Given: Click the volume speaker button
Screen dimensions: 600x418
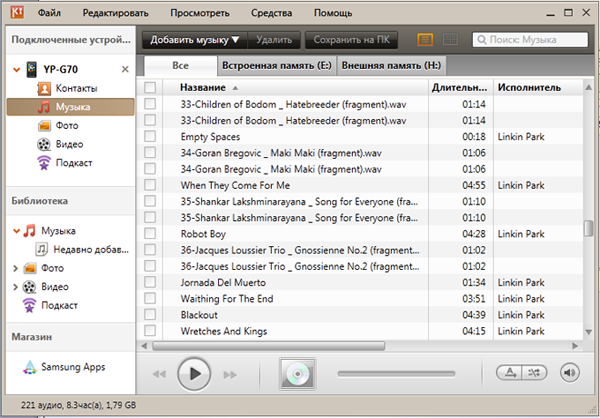Looking at the screenshot, I should pyautogui.click(x=569, y=372).
